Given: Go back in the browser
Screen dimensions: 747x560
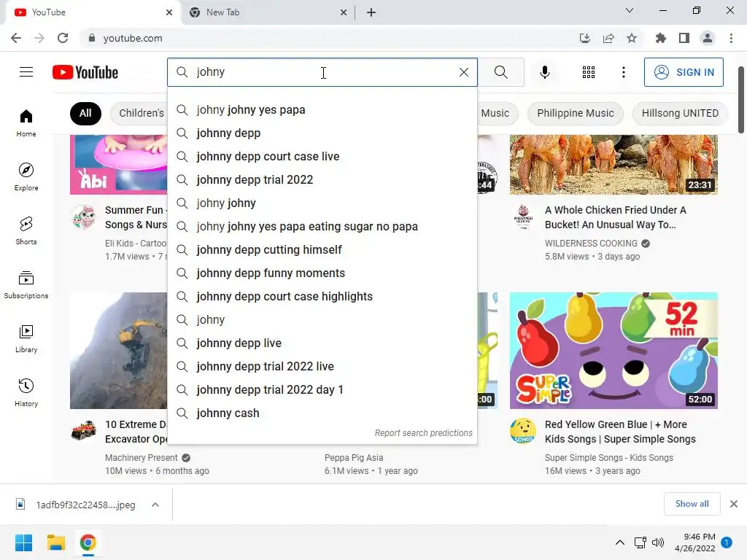Looking at the screenshot, I should 16,38.
